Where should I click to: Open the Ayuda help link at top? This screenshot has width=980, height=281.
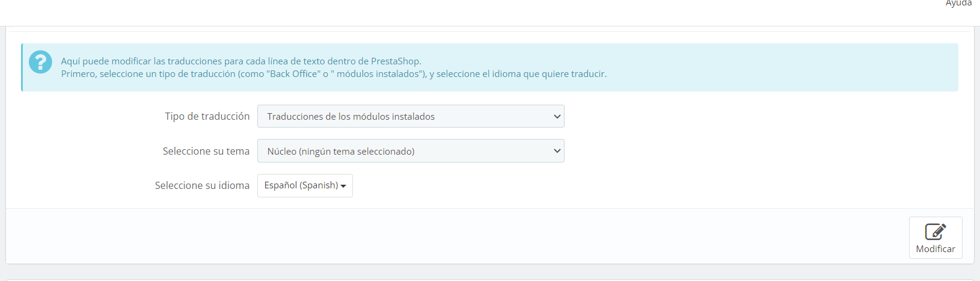click(x=958, y=3)
